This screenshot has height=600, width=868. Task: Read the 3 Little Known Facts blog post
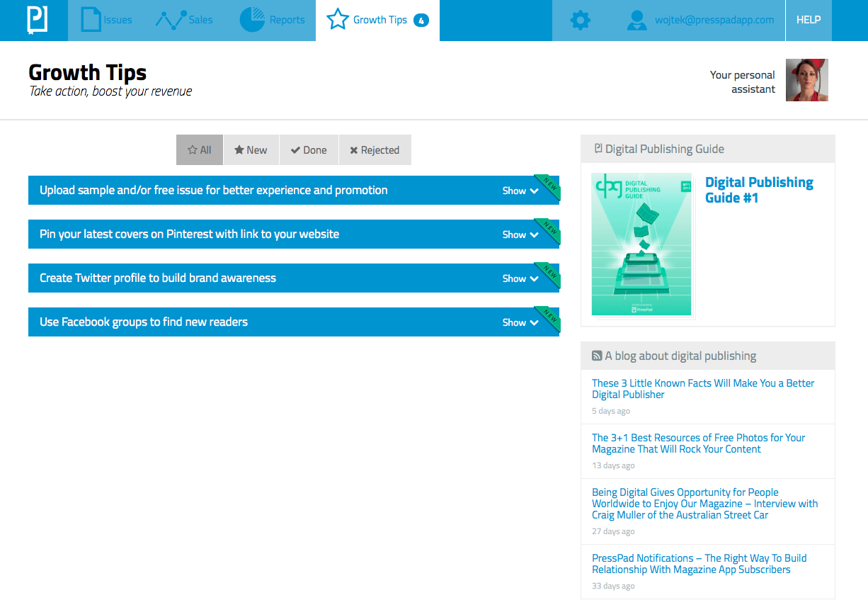[x=703, y=389]
